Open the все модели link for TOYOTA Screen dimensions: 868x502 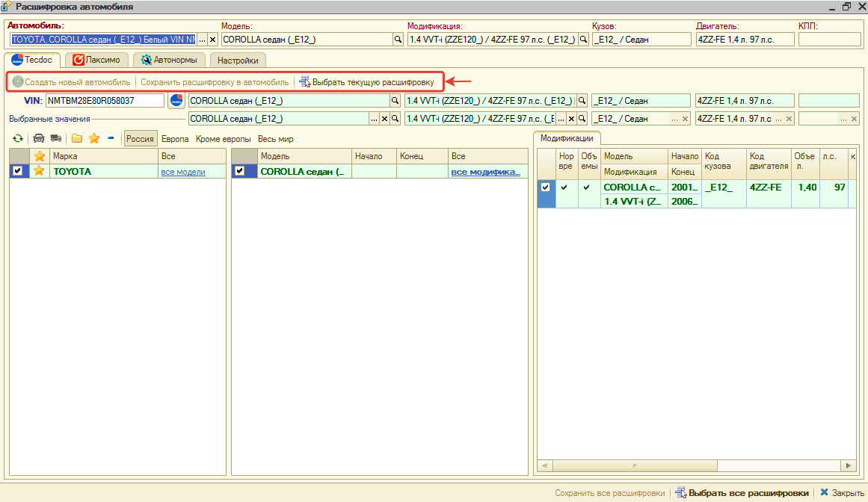tap(183, 172)
